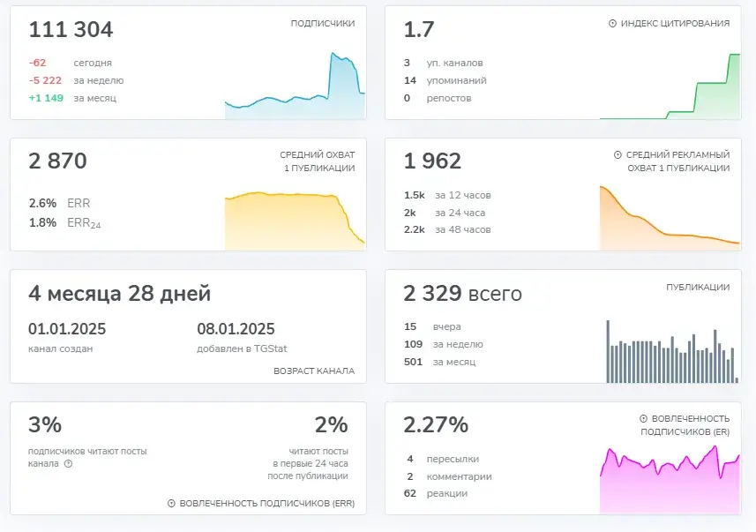The width and height of the screenshot is (756, 532).
Task: Click the "репостов" reposts label
Action: pyautogui.click(x=449, y=99)
